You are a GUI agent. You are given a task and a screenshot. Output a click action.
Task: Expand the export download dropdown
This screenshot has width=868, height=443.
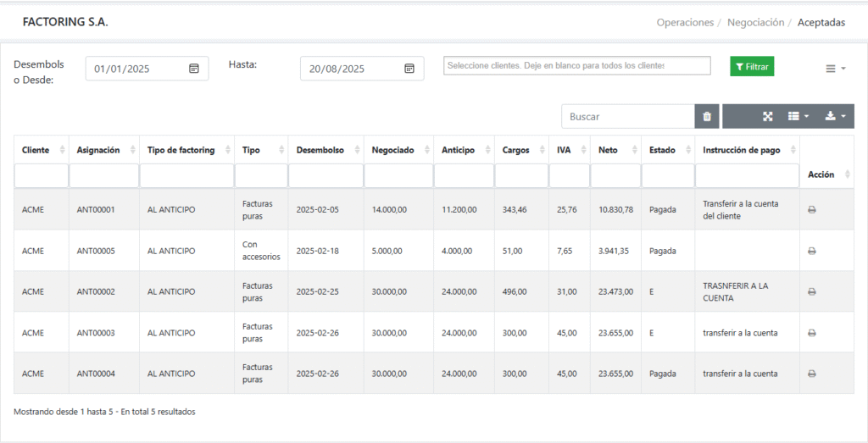tap(835, 117)
